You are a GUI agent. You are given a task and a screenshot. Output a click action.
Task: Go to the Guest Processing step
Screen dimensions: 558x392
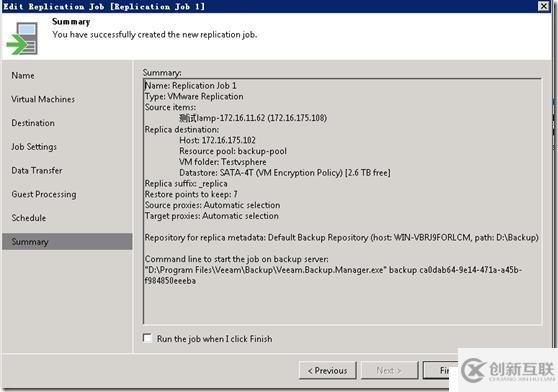[44, 194]
